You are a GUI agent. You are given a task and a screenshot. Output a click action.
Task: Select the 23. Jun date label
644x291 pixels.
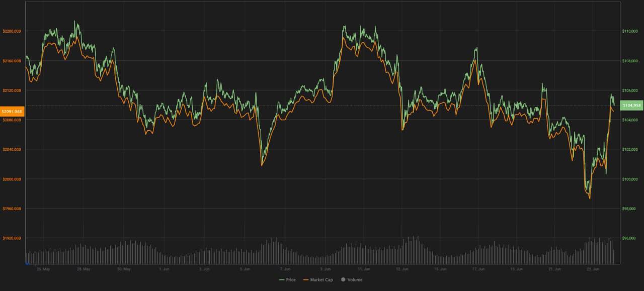[x=593, y=269]
